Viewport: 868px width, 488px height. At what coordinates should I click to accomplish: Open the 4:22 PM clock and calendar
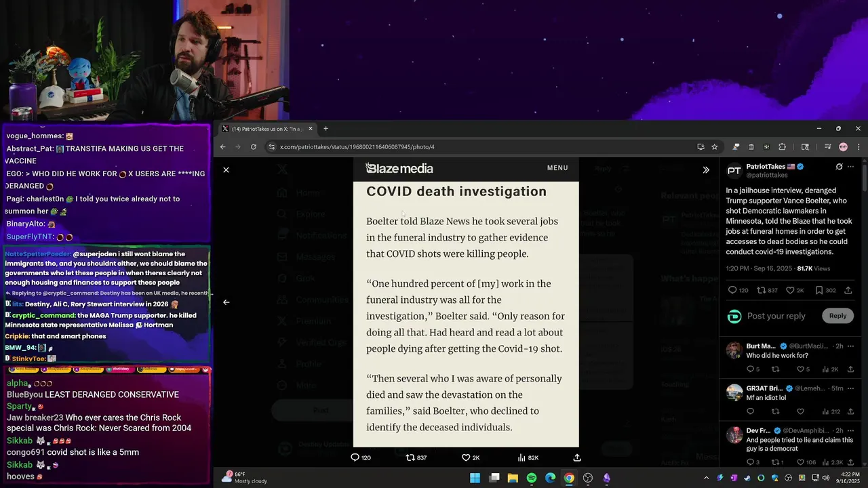pos(848,478)
